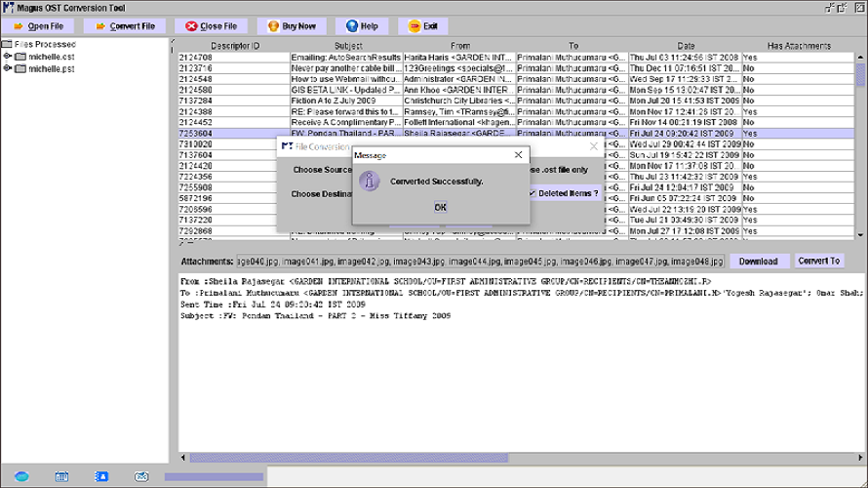Click the Download attachments button
The image size is (868, 488).
click(758, 262)
